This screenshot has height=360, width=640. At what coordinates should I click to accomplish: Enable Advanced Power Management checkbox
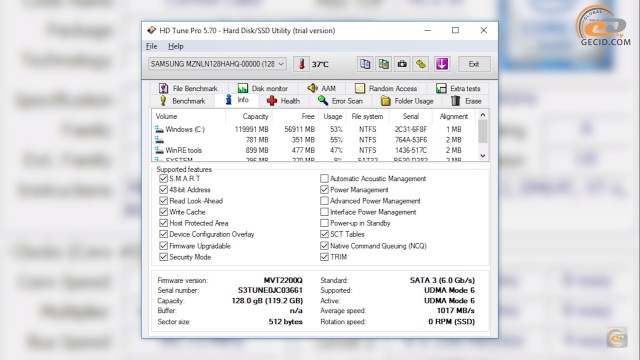click(x=324, y=201)
